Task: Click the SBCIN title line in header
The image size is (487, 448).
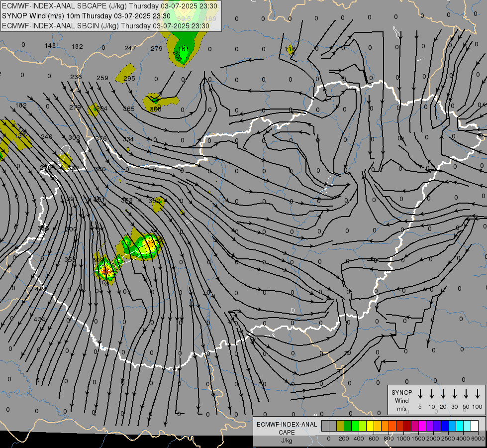Action: pos(105,26)
